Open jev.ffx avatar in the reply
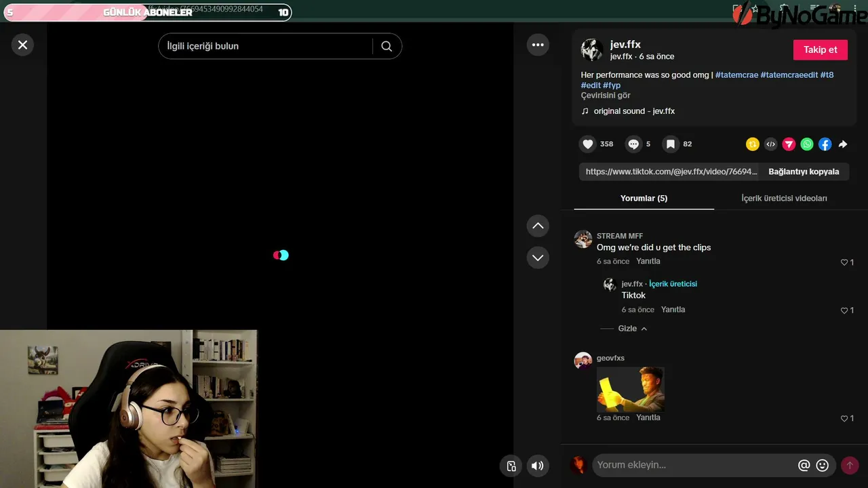868x488 pixels. pos(610,285)
